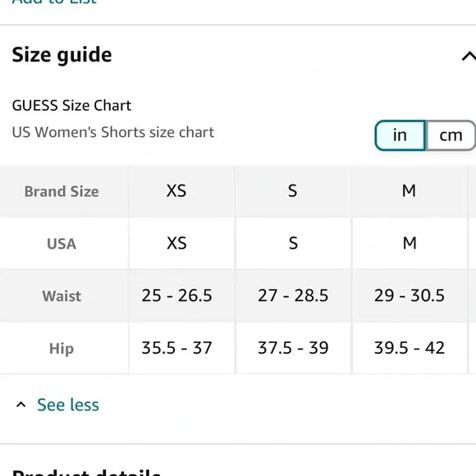Open the Add to List link
Viewport: 476px width, 476px height.
(x=54, y=2)
